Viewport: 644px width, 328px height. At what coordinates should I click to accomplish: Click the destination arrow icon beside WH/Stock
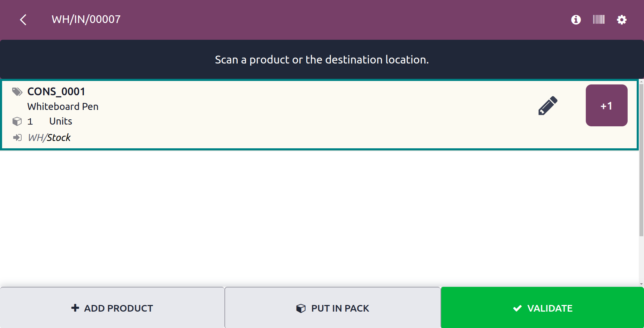point(17,137)
